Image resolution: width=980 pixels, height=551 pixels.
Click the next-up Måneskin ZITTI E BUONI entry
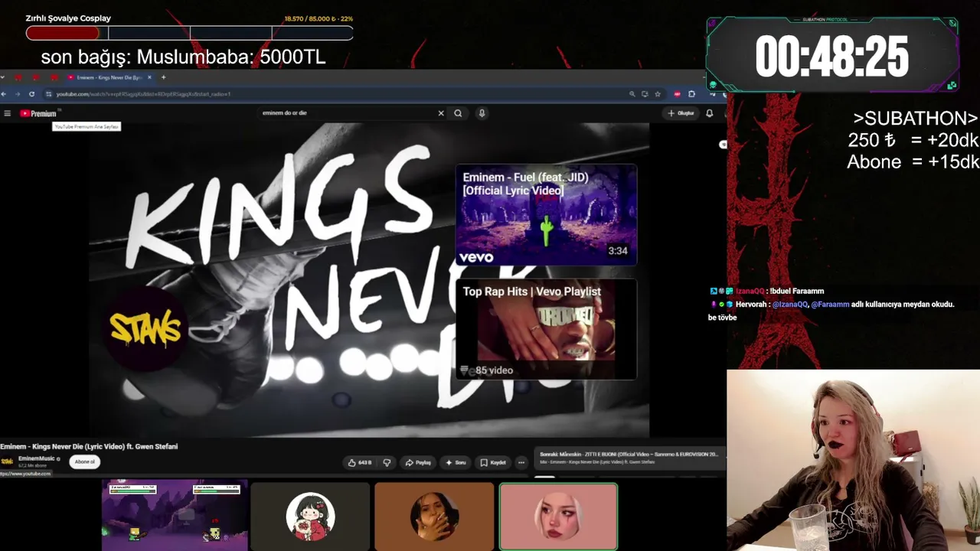(629, 458)
